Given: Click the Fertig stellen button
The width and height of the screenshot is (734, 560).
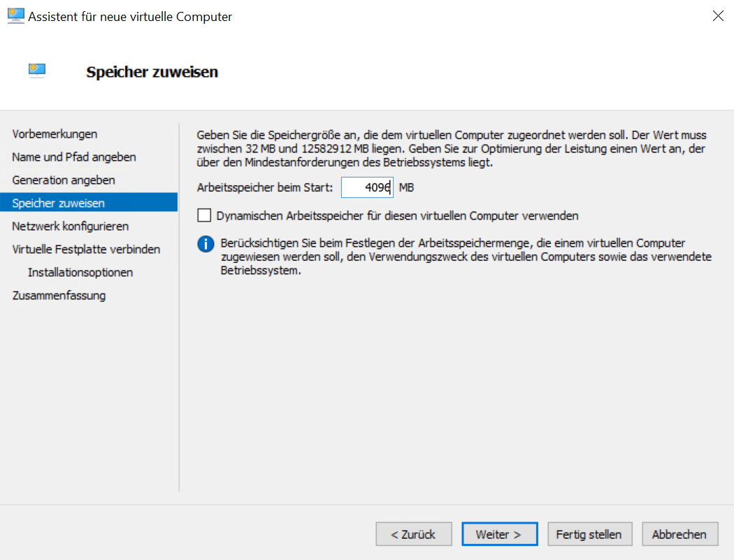Looking at the screenshot, I should [589, 534].
